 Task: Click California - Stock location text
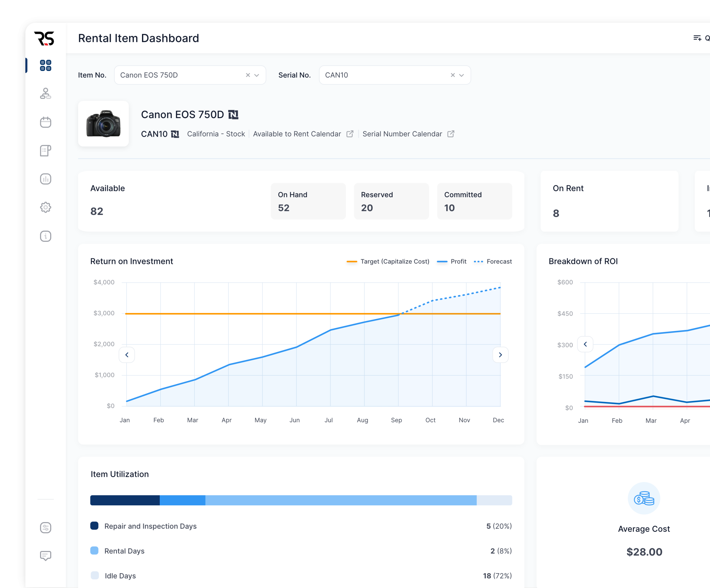coord(216,134)
